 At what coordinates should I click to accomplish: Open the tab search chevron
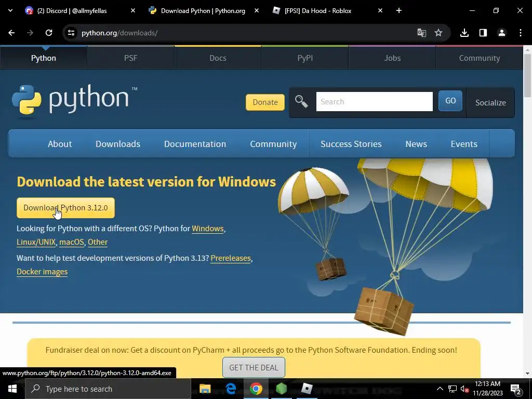click(x=10, y=10)
